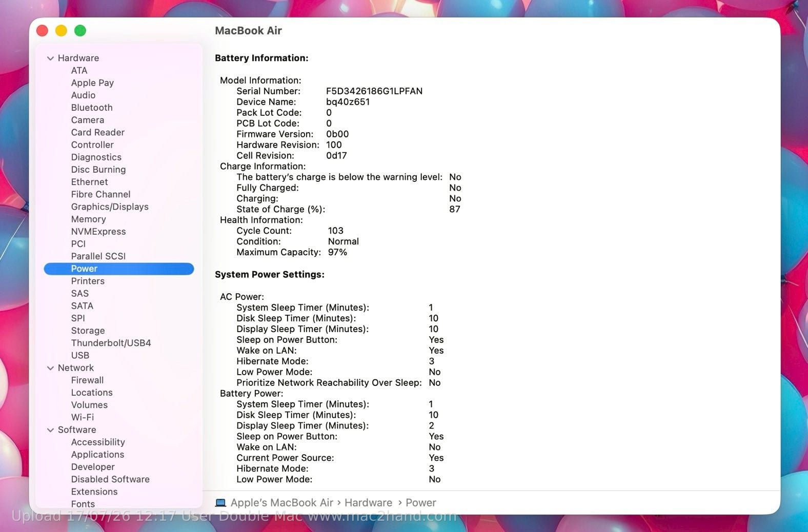The width and height of the screenshot is (808, 532).
Task: Select Audio in the sidebar
Action: [83, 95]
